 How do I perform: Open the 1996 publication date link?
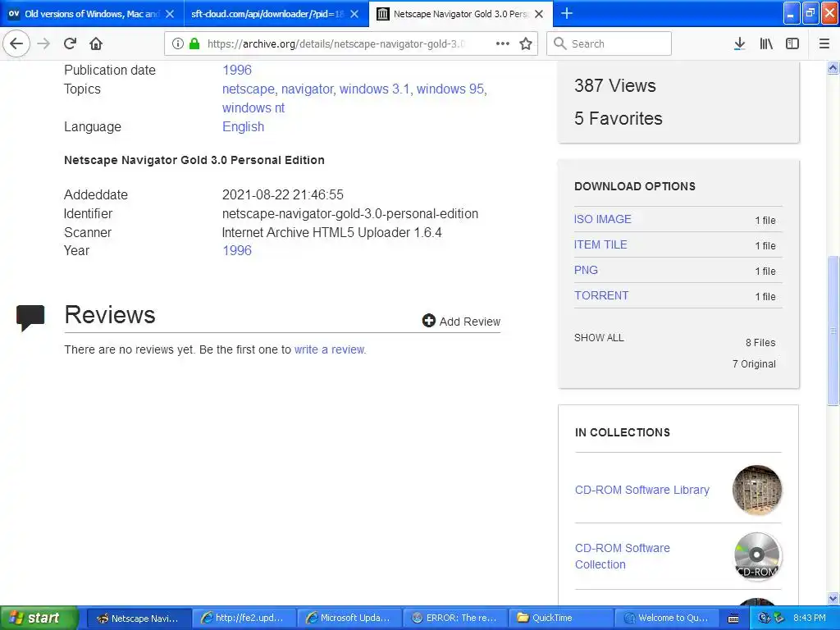[237, 70]
